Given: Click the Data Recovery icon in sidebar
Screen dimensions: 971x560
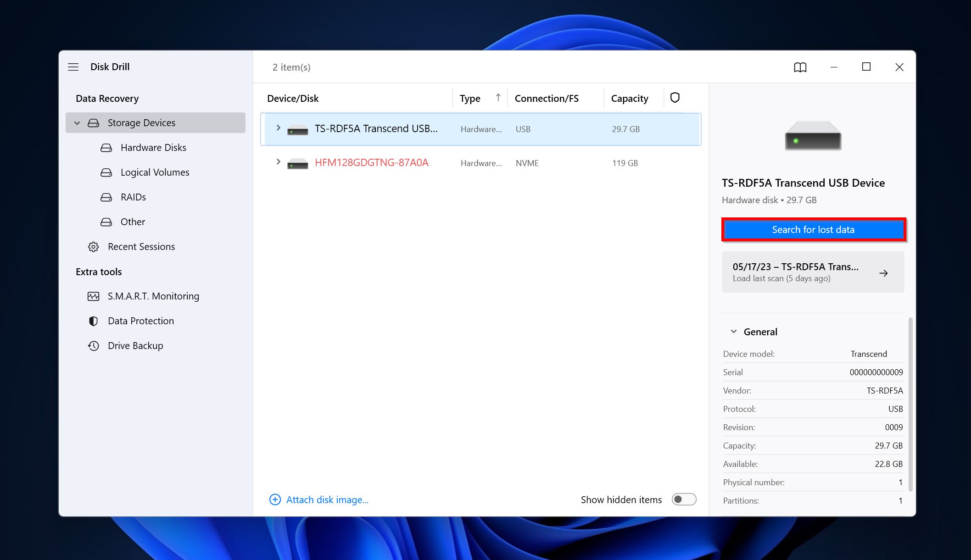Looking at the screenshot, I should point(107,97).
